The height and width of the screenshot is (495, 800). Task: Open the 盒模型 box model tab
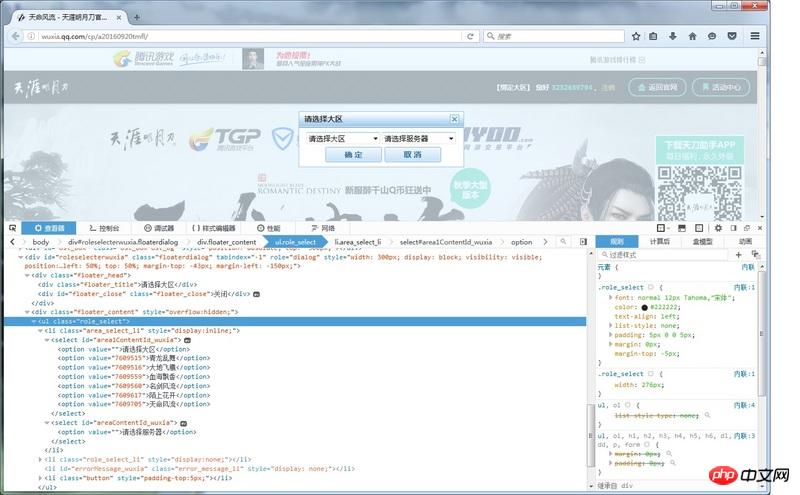[x=703, y=241]
